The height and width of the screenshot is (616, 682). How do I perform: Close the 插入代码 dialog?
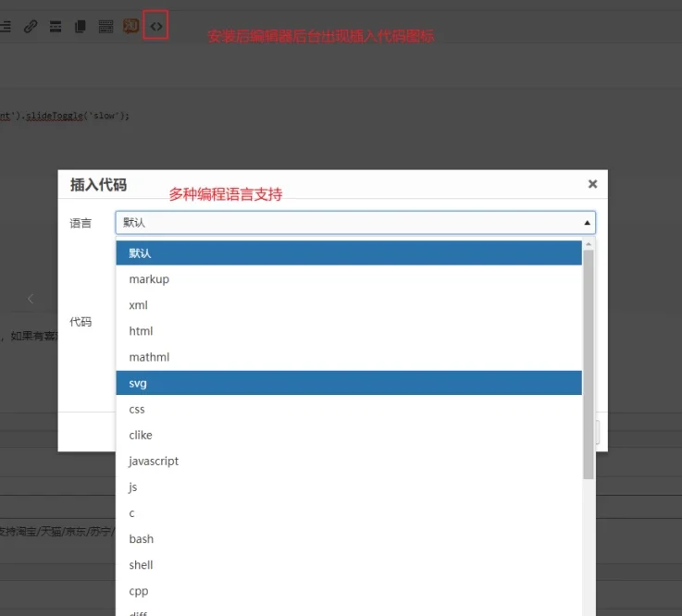point(592,184)
